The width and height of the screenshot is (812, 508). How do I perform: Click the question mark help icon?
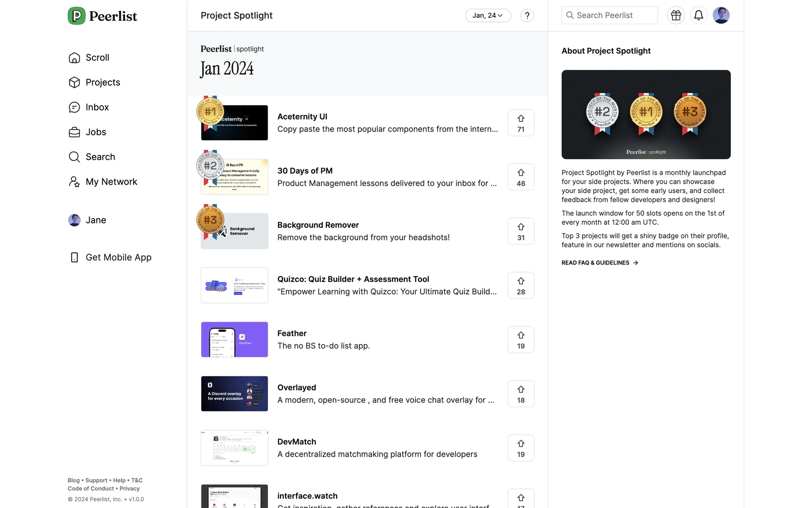pyautogui.click(x=527, y=16)
